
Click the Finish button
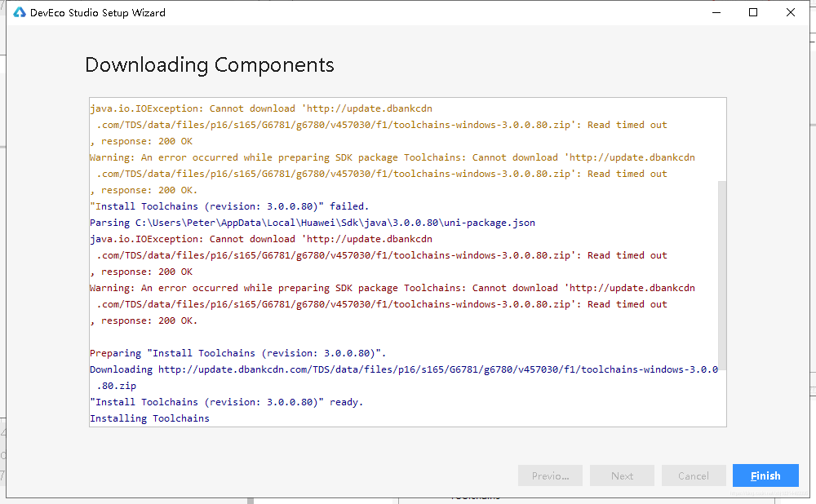(x=765, y=475)
